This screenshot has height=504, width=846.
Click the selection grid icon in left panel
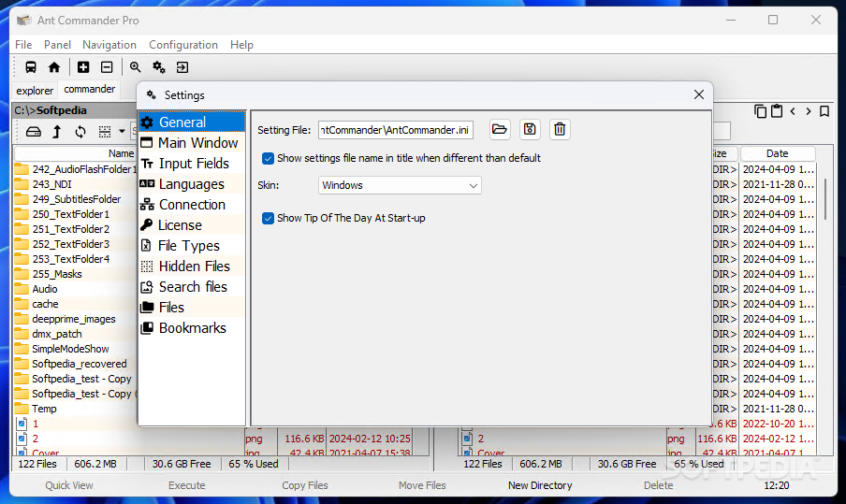pos(105,132)
